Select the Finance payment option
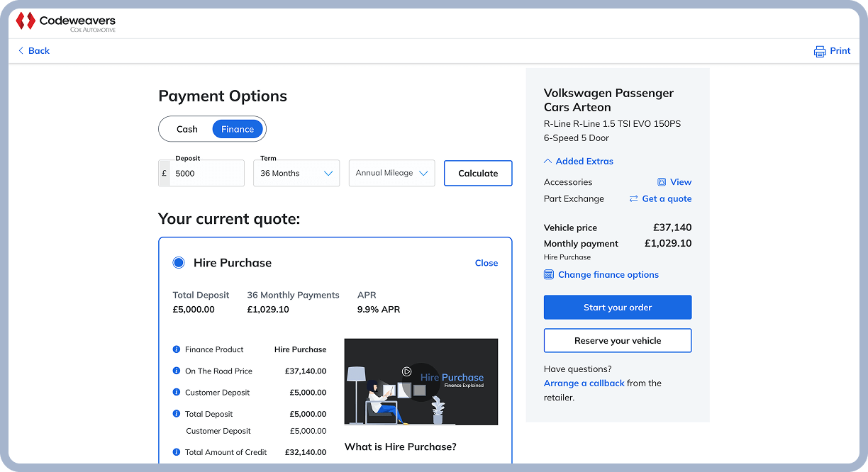The height and width of the screenshot is (472, 868). (x=238, y=129)
